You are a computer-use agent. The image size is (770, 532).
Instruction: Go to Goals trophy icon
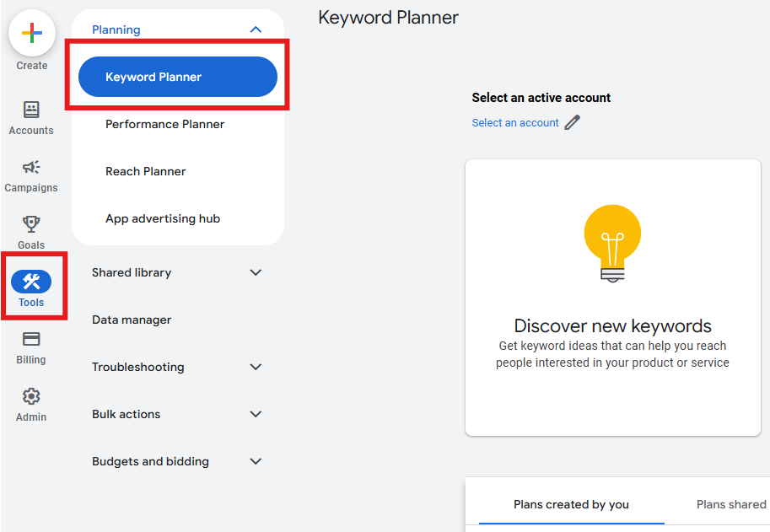pos(31,223)
